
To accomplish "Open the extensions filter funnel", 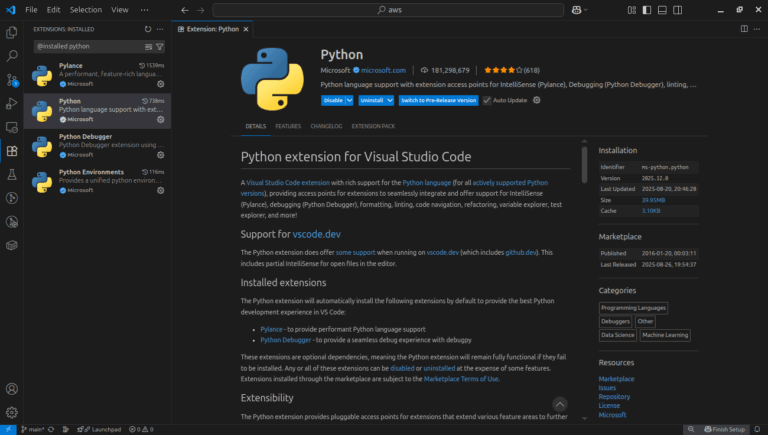I will (160, 47).
